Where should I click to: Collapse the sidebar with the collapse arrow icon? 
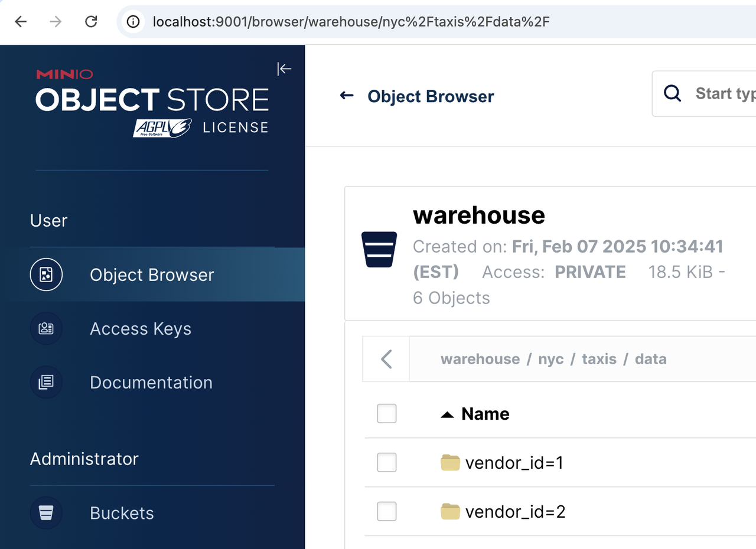click(284, 69)
